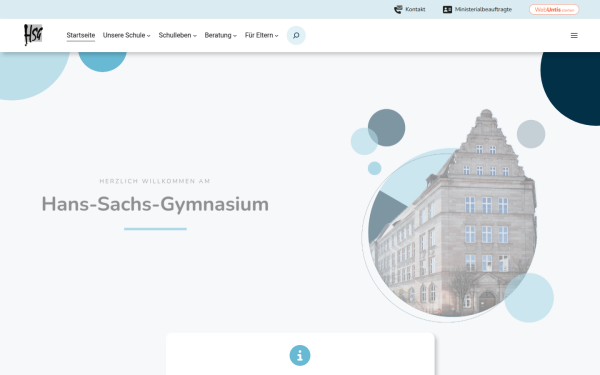The width and height of the screenshot is (600, 375).
Task: Click the Ministerialbeauftragte ID card icon
Action: 447,10
